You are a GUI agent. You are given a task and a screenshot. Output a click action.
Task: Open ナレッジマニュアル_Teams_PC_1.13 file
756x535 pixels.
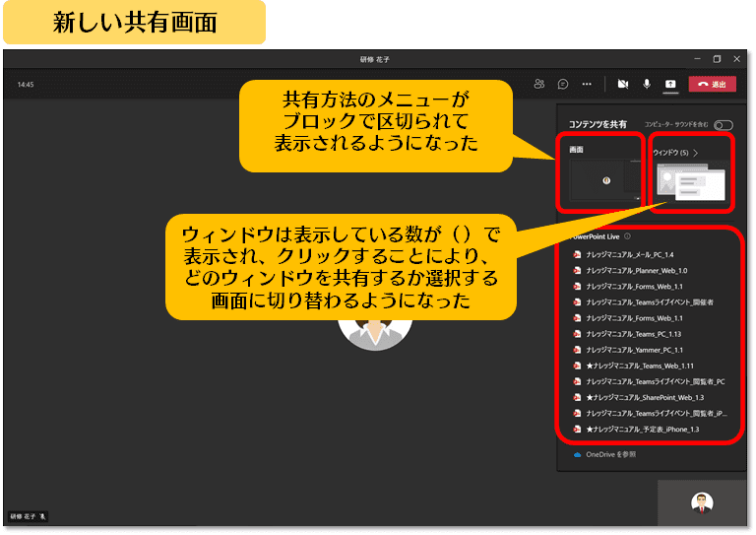[634, 334]
